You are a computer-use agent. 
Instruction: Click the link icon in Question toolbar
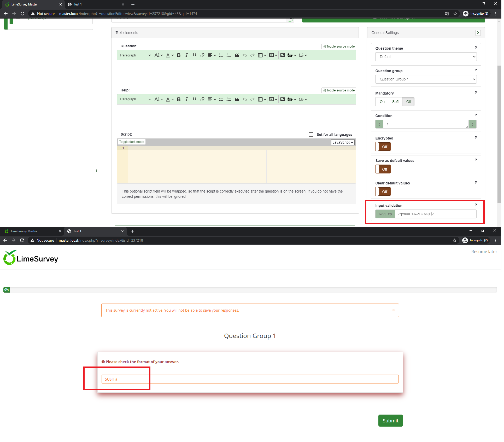click(202, 55)
